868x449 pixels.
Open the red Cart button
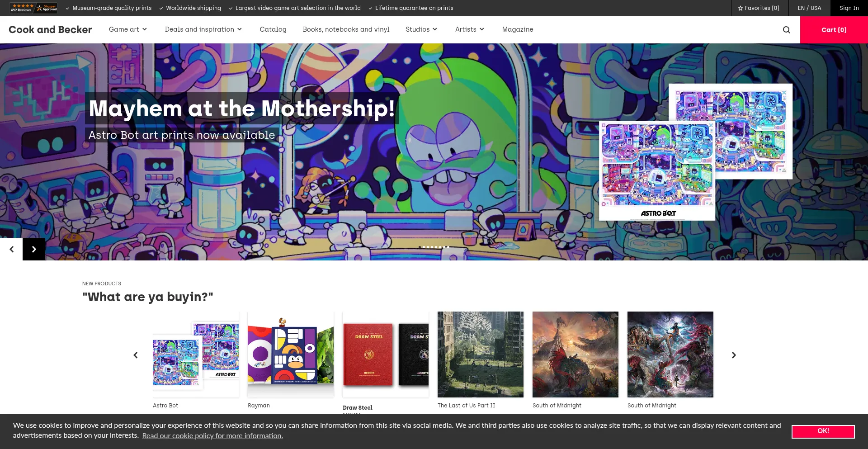pyautogui.click(x=834, y=30)
